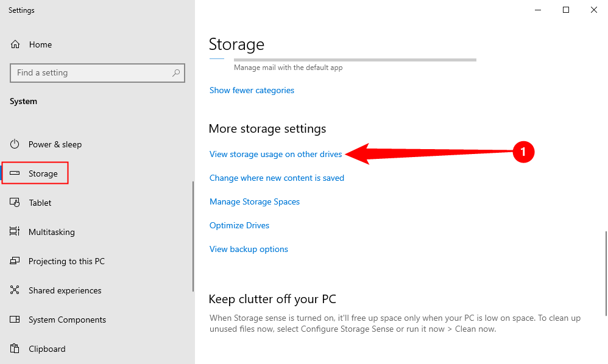Click the Shared experiences icon
This screenshot has height=364, width=608.
(x=15, y=290)
